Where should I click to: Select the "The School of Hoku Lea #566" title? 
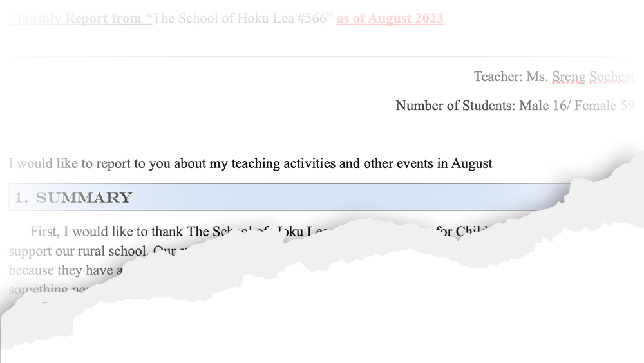coord(242,19)
